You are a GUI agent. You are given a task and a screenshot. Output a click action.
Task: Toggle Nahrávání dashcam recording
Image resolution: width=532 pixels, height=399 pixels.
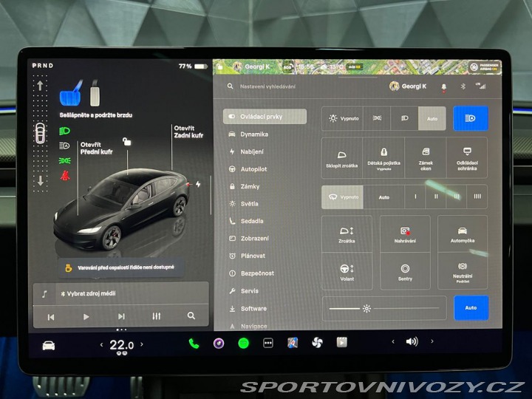click(405, 234)
